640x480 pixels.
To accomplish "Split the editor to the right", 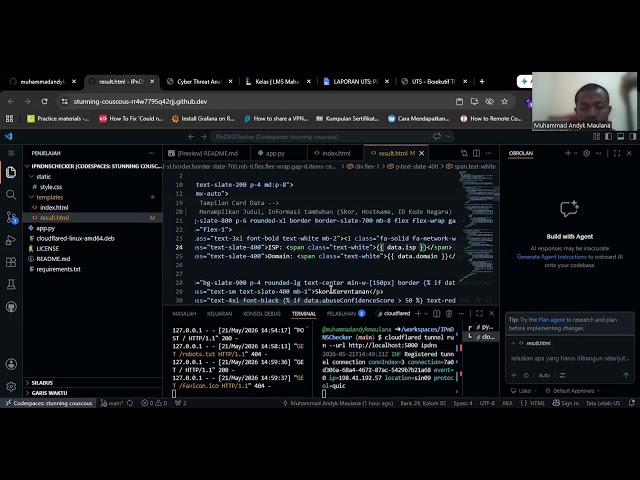I will pyautogui.click(x=476, y=153).
